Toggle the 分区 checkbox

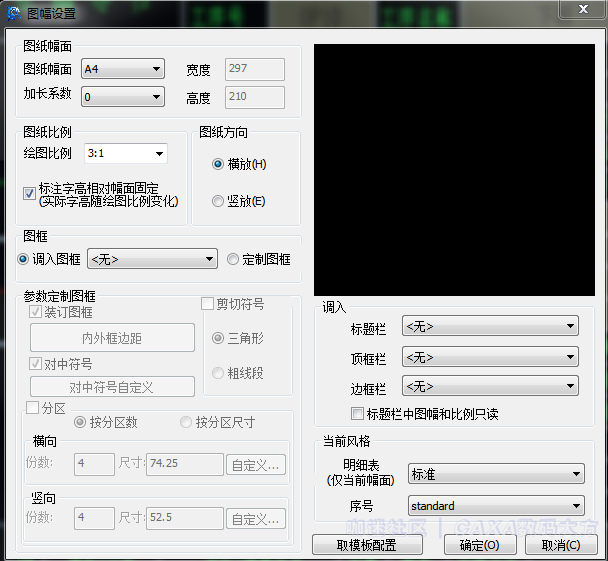[32, 407]
